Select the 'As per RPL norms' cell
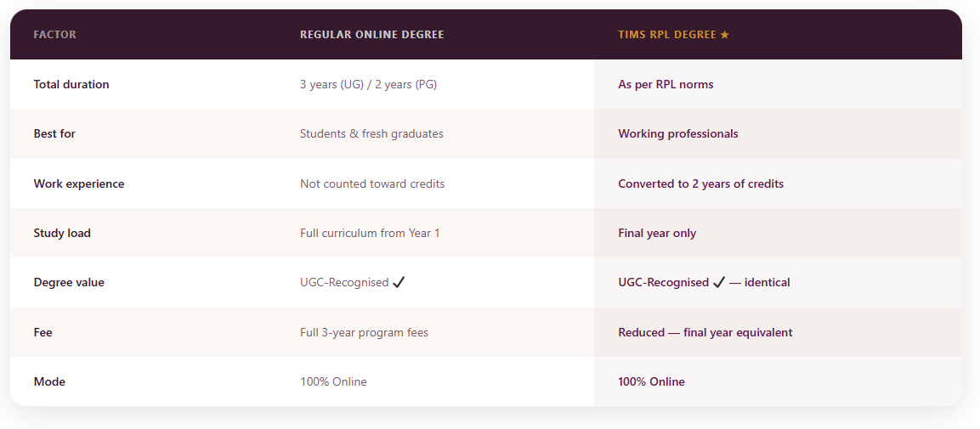Image resolution: width=980 pixels, height=429 pixels. [x=666, y=84]
